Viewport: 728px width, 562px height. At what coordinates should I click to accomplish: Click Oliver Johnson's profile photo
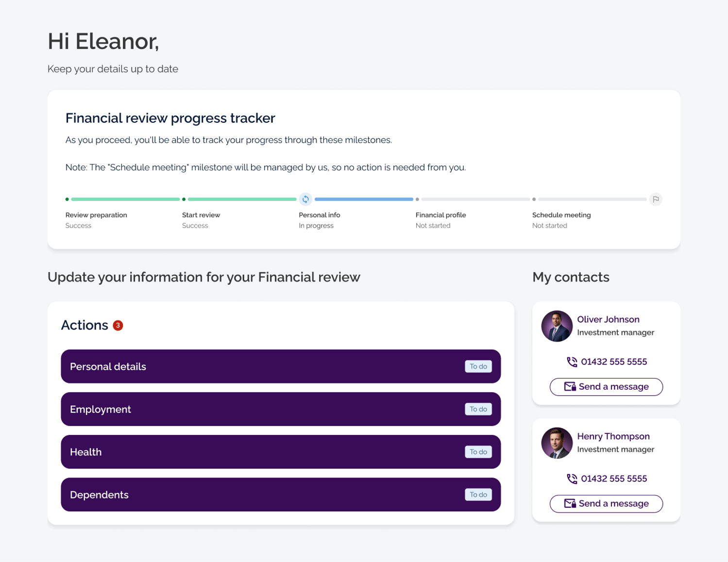(x=557, y=326)
